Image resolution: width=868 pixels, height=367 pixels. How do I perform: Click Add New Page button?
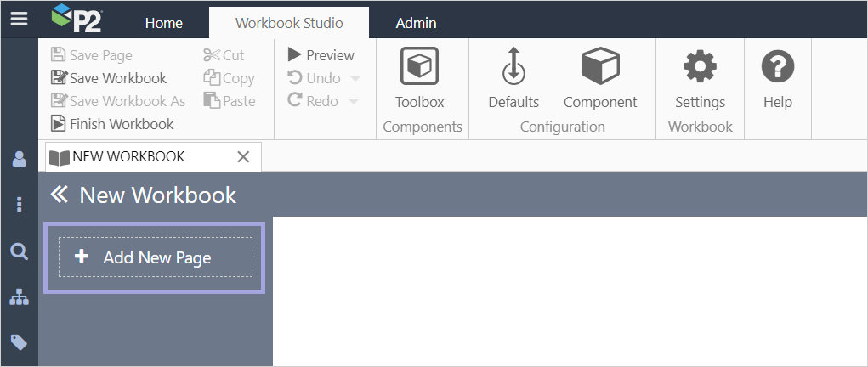(x=156, y=257)
